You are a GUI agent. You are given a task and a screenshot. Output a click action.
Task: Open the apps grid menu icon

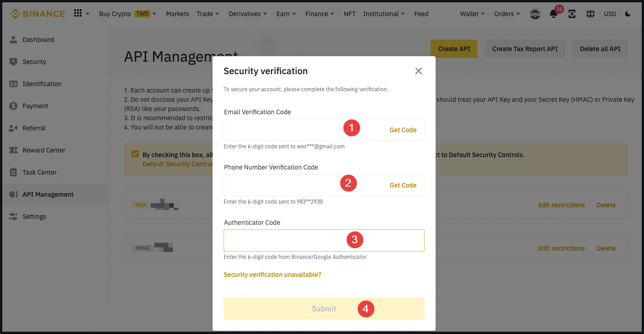[78, 13]
